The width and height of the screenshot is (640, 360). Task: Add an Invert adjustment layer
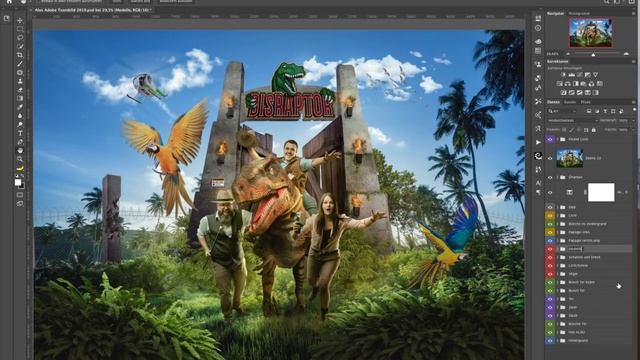coord(564,93)
